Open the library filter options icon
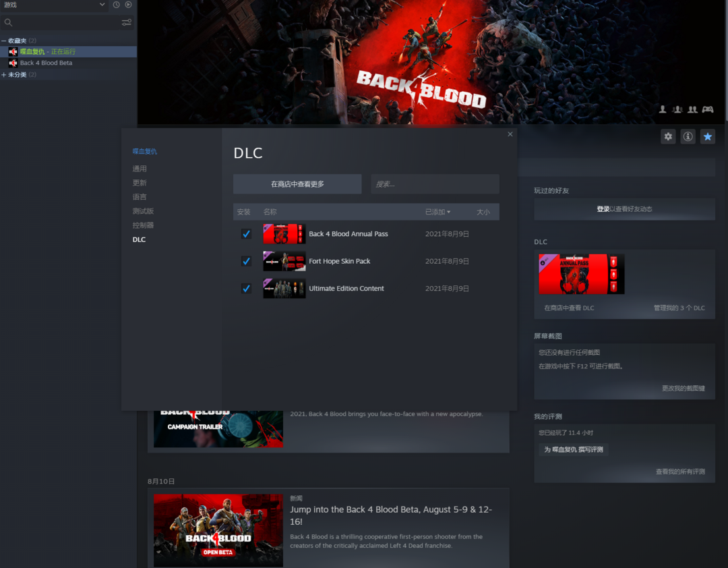 126,22
